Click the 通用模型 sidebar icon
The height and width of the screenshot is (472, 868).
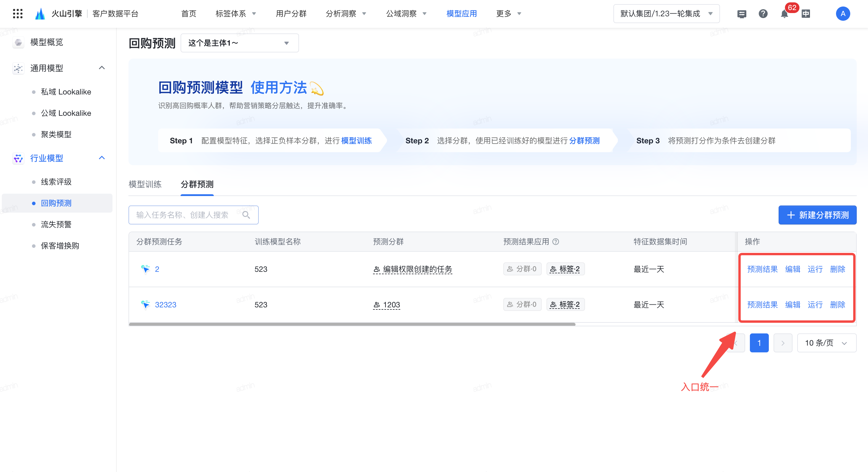[x=18, y=68]
